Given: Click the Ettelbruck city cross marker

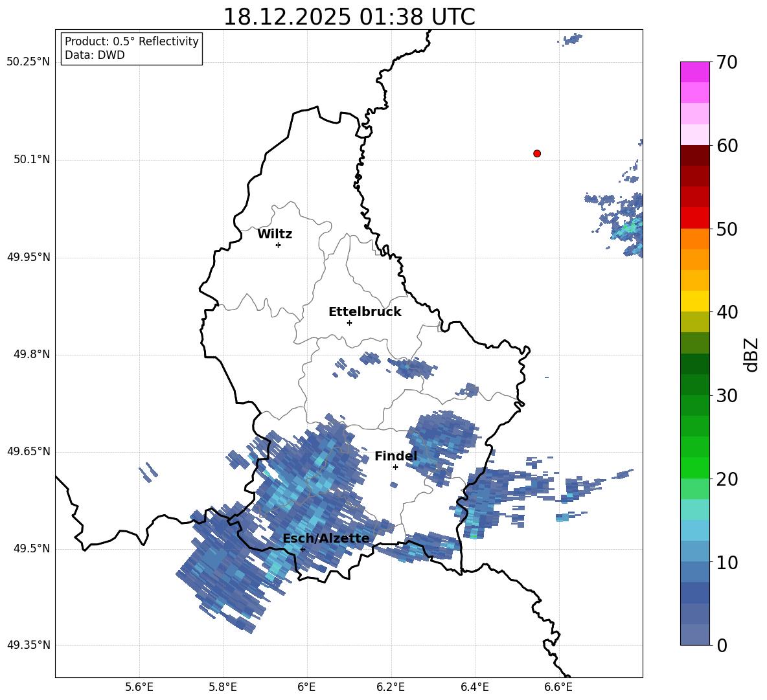Looking at the screenshot, I should (x=349, y=322).
